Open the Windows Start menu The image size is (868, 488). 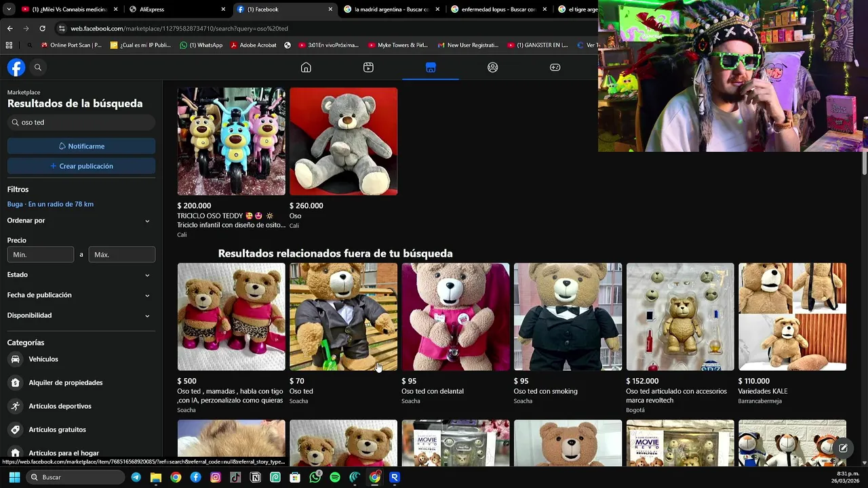(14, 477)
